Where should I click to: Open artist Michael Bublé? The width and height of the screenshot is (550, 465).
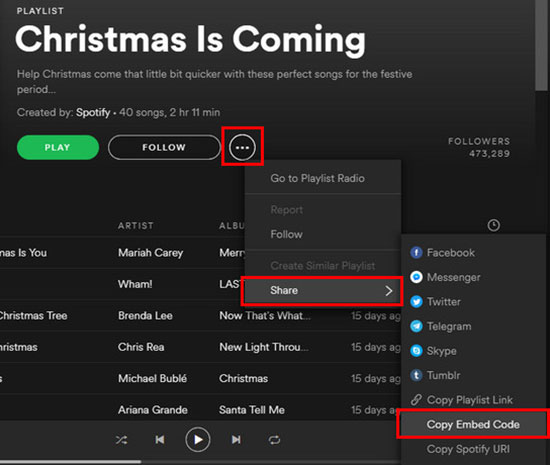[x=153, y=378]
